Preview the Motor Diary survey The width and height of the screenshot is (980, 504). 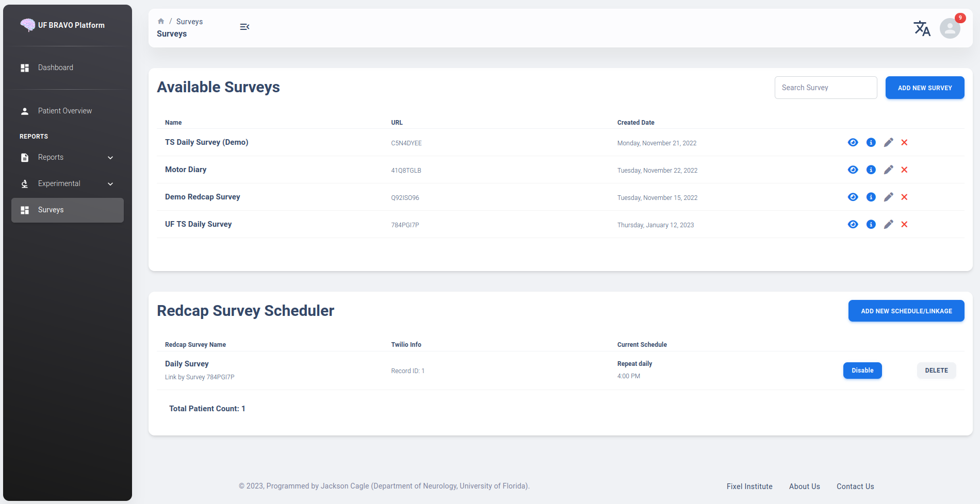[x=853, y=170]
